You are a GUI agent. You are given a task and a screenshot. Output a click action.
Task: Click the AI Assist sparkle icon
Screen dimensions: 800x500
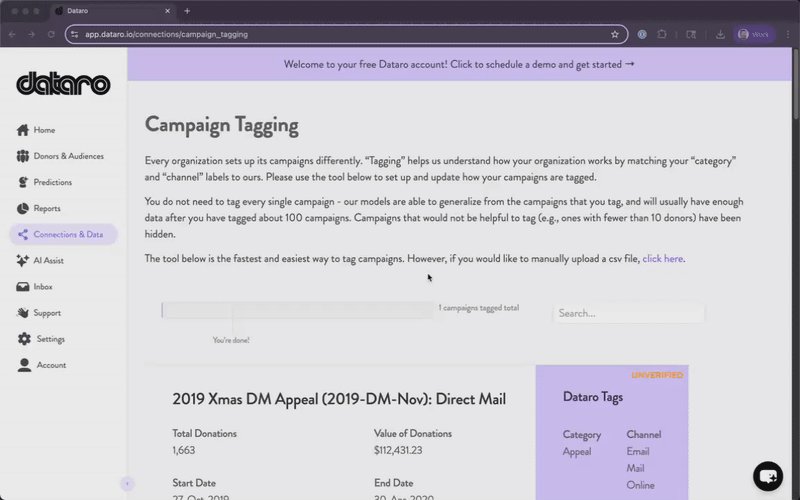coord(22,260)
